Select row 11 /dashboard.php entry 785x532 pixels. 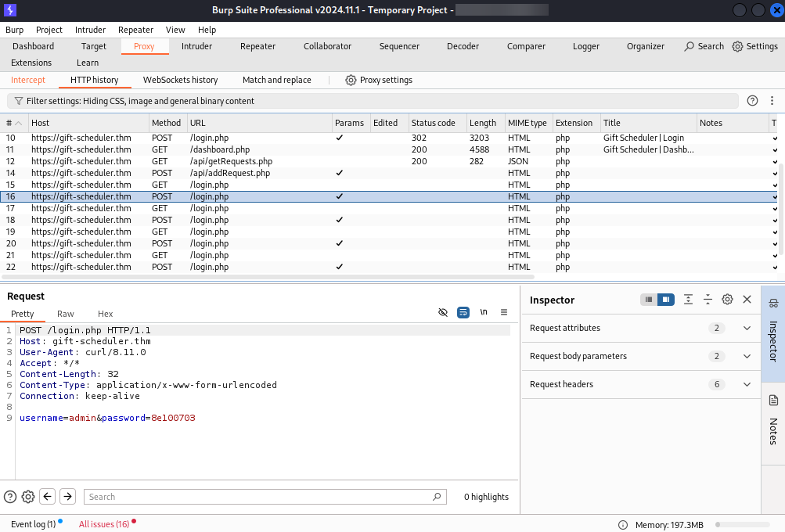pyautogui.click(x=390, y=149)
